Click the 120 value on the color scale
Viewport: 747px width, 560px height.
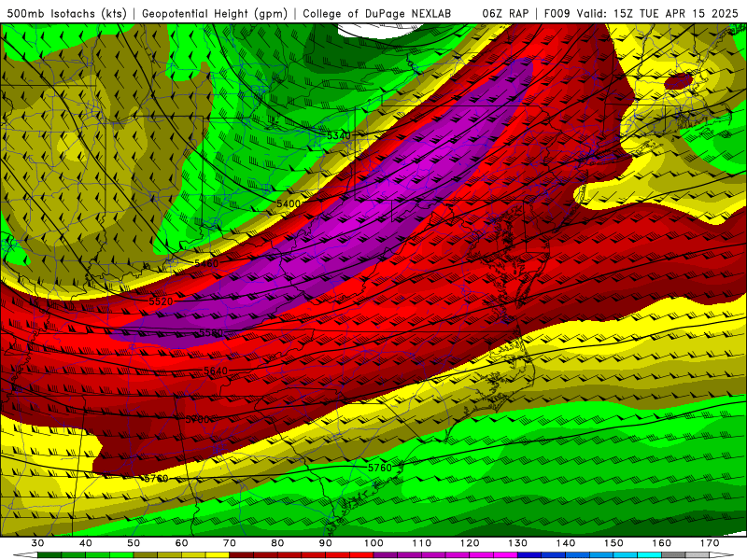coord(470,543)
